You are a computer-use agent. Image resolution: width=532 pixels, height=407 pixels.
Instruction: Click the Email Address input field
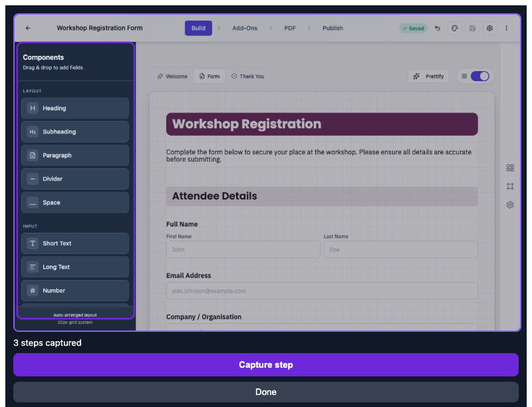[x=322, y=291]
